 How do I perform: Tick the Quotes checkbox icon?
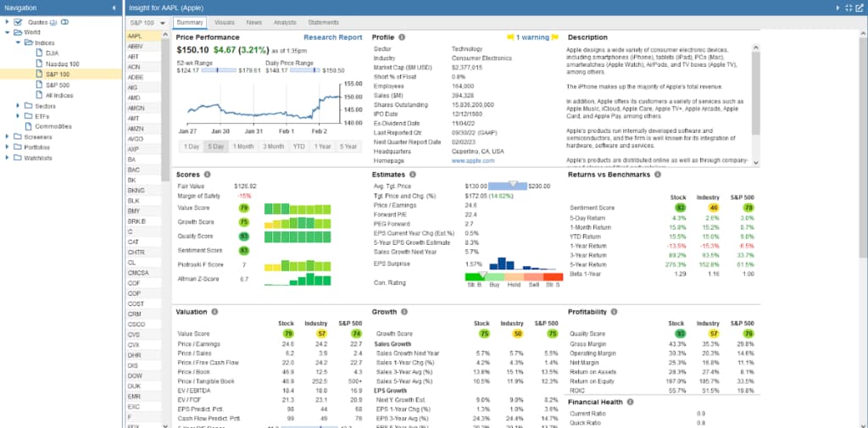coord(18,22)
